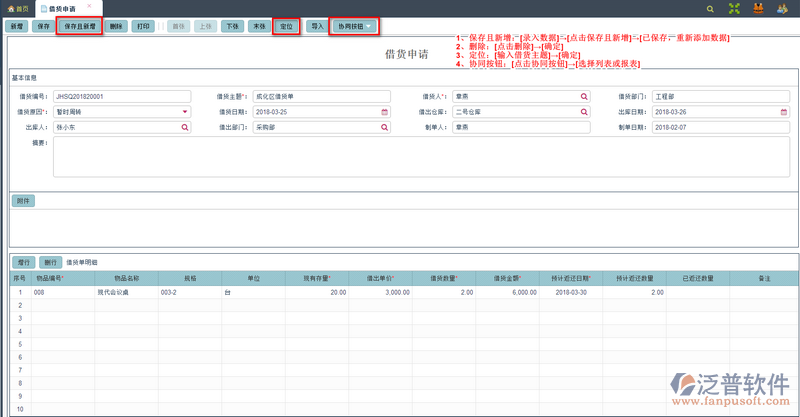Viewport: 800px width, 417px height.
Task: Expand the 借货原因 dropdown
Action: (185, 112)
